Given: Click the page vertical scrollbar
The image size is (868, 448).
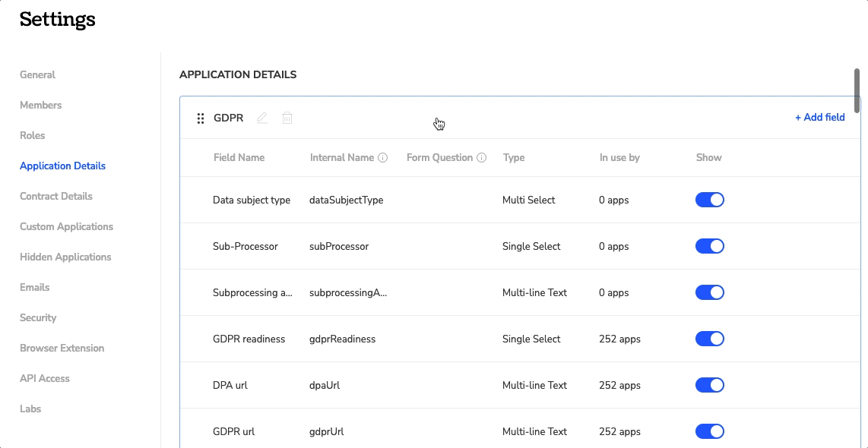Looking at the screenshot, I should click(x=857, y=90).
